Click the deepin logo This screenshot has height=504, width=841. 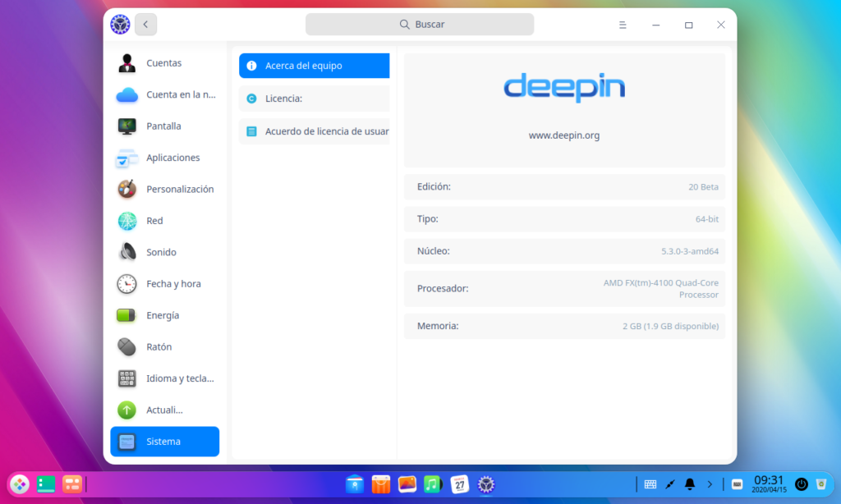tap(564, 87)
